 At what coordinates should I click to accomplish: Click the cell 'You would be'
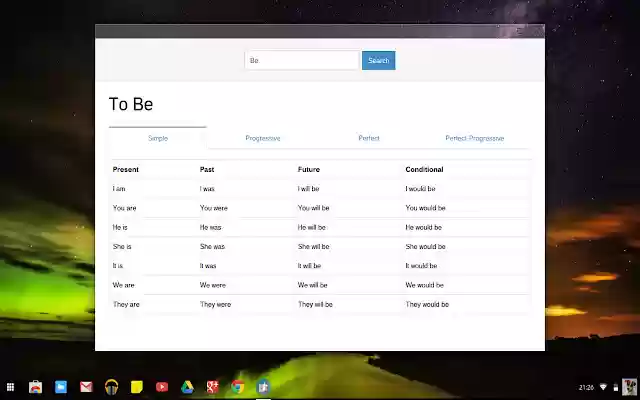click(425, 208)
